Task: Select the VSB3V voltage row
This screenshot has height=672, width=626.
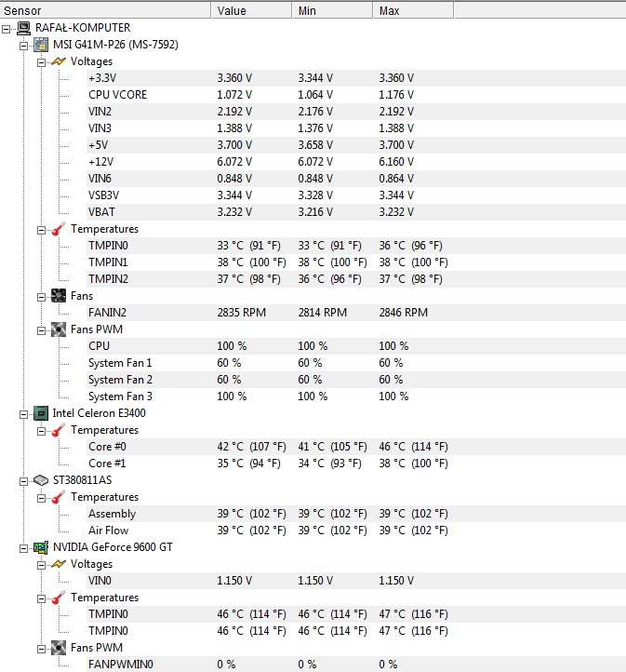Action: point(356,195)
